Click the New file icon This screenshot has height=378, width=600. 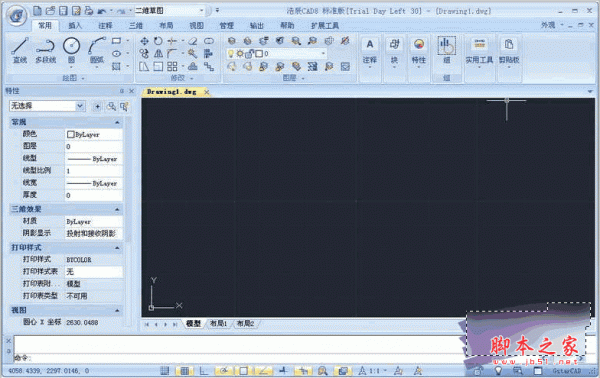tap(37, 11)
